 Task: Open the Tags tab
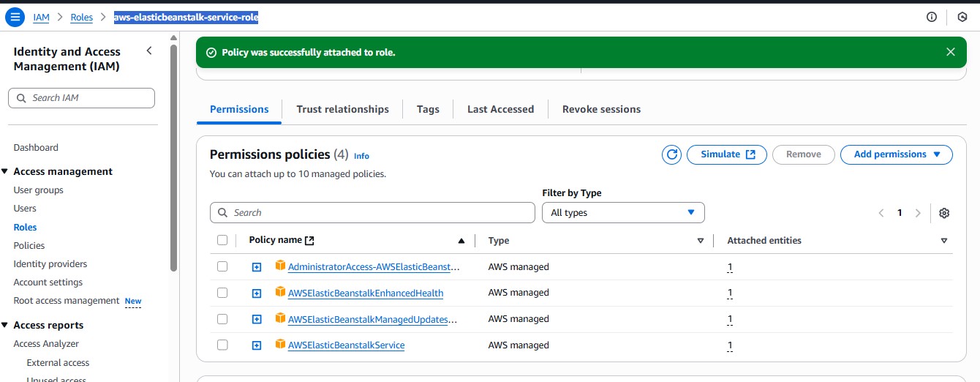pos(428,109)
